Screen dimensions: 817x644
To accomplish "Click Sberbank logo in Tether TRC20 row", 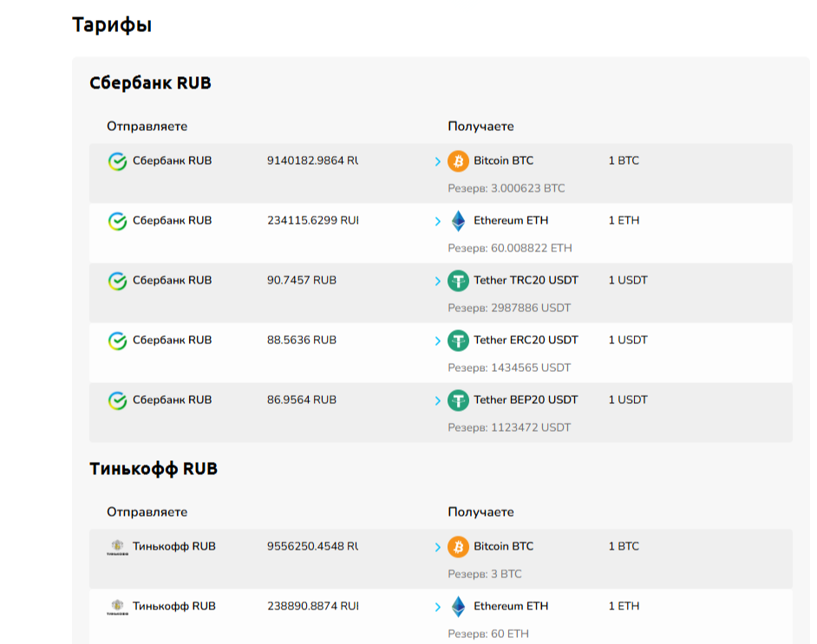I will coord(117,281).
